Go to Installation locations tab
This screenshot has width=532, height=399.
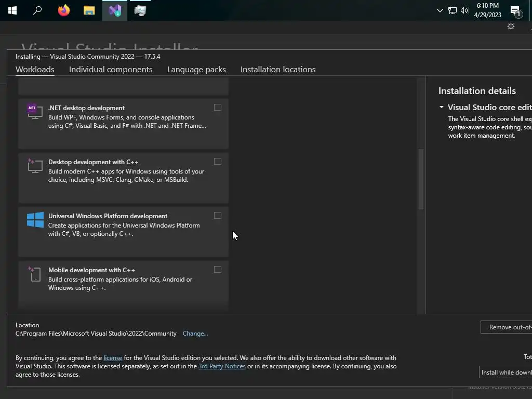click(x=278, y=70)
